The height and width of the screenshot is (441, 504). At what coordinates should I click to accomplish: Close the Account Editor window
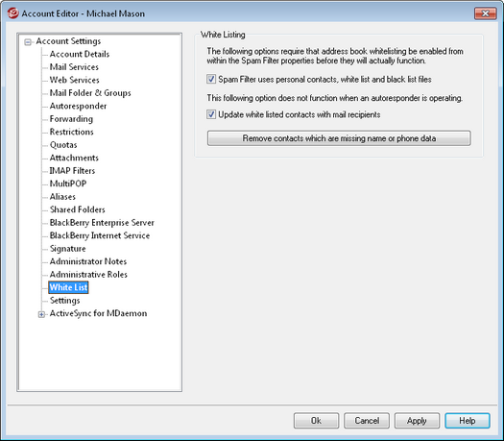485,13
